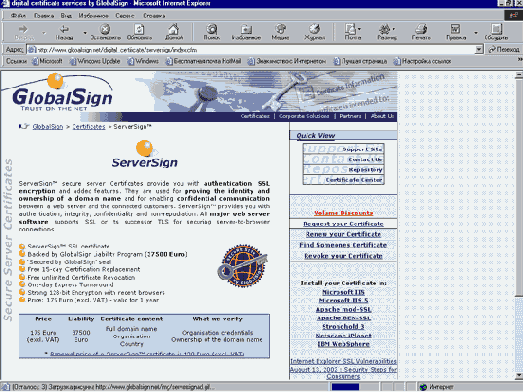Open the Справка menu

154,16
